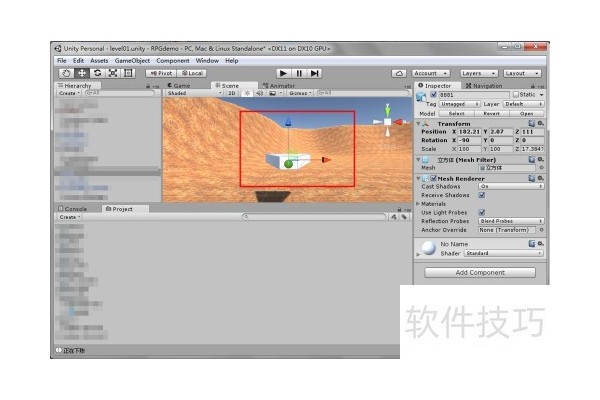Open Shader Standard dropdown
Image resolution: width=600 pixels, height=400 pixels.
tap(504, 253)
